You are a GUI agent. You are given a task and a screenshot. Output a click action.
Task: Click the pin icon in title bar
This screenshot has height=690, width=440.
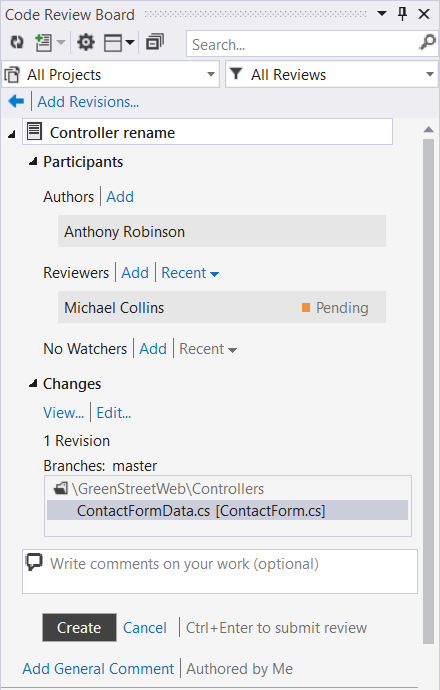[x=402, y=14]
